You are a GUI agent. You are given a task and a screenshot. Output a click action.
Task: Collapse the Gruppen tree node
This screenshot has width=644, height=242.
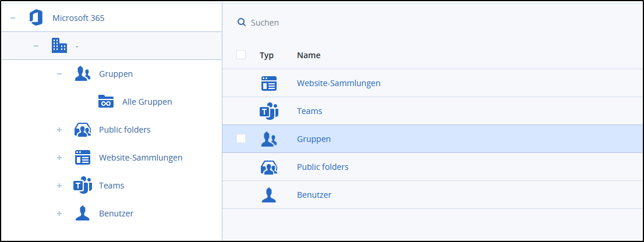59,74
